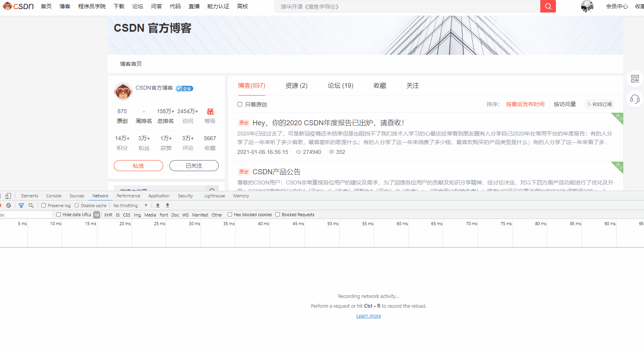Click the RSS订阅 button
Screen dimensions: 644x352
coord(599,104)
